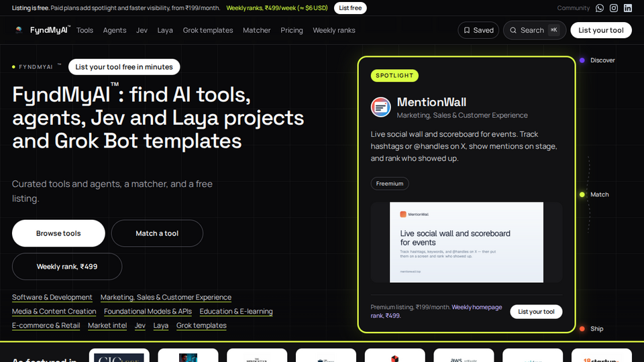This screenshot has height=362, width=644.
Task: Click the MentionWall round logo
Action: (381, 107)
